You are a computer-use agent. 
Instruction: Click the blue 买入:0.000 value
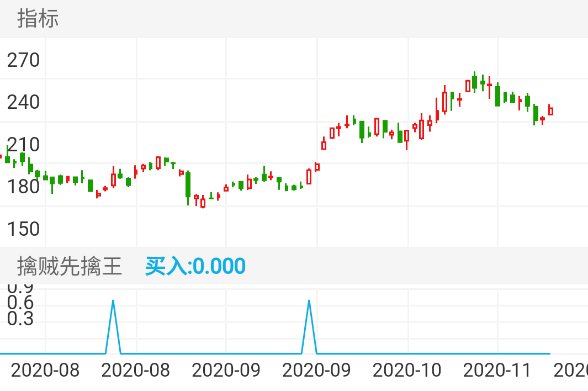194,266
